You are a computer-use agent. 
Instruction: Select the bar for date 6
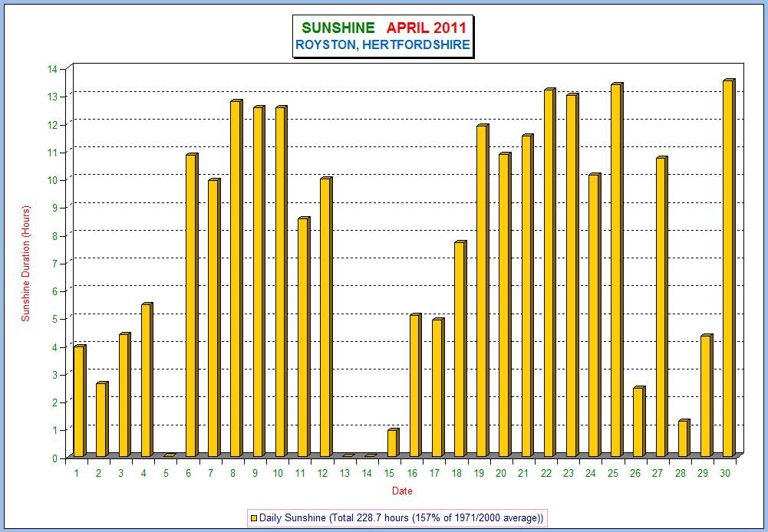point(192,305)
